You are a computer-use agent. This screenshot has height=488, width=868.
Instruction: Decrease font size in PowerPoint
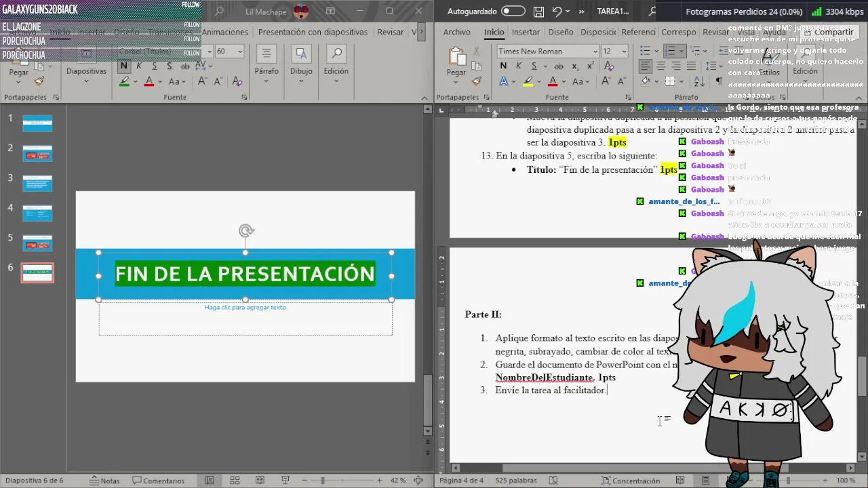218,81
